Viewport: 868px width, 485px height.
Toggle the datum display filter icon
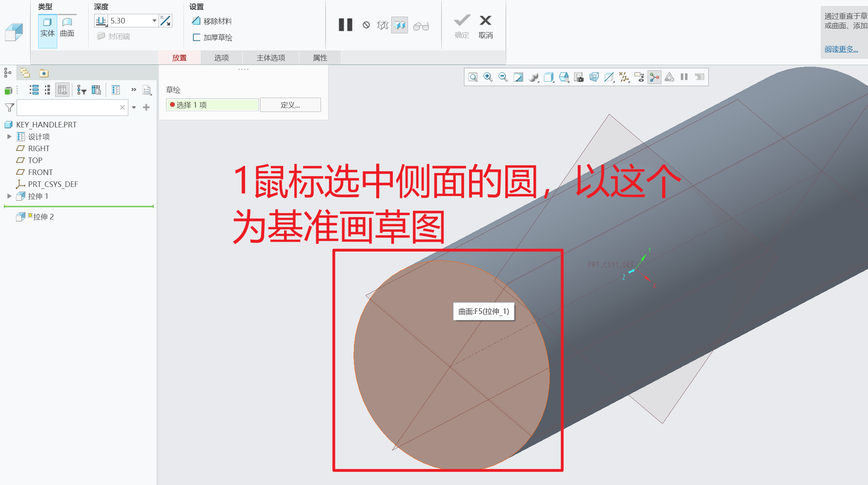tap(624, 77)
